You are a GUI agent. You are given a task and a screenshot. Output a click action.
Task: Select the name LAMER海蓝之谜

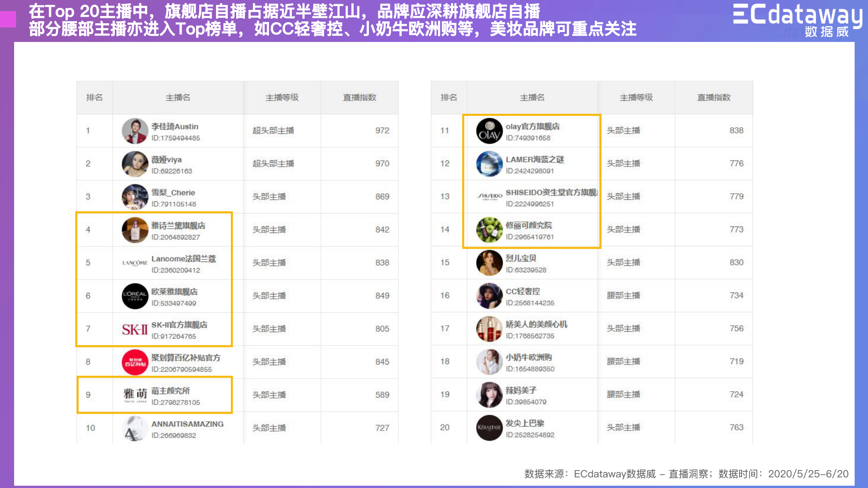[x=535, y=160]
